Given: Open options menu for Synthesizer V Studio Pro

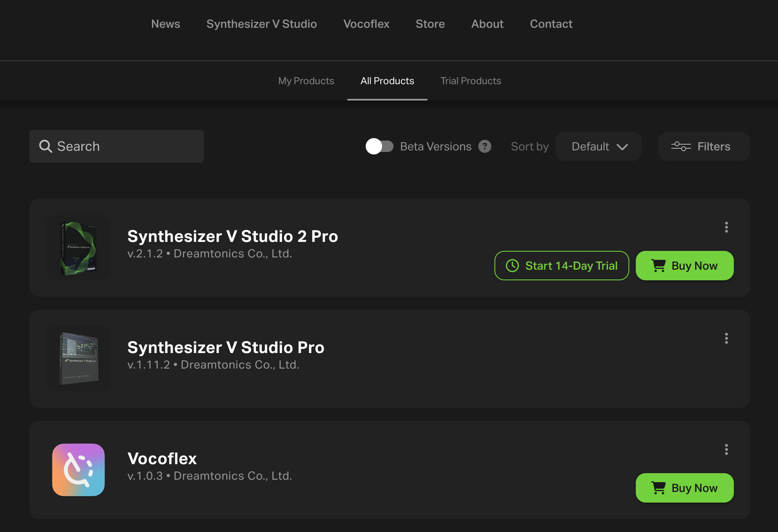Looking at the screenshot, I should [726, 338].
